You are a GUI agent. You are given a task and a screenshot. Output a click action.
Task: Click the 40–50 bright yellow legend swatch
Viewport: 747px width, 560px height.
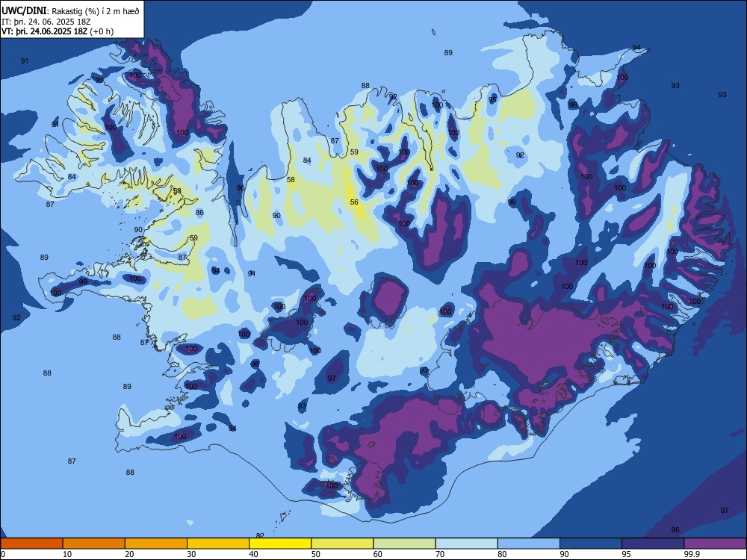pyautogui.click(x=280, y=544)
